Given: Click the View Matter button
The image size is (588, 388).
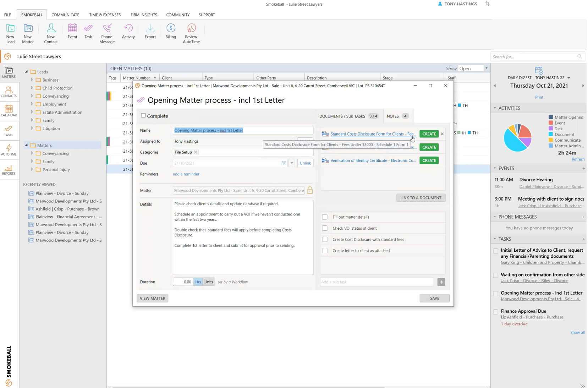Looking at the screenshot, I should point(153,298).
